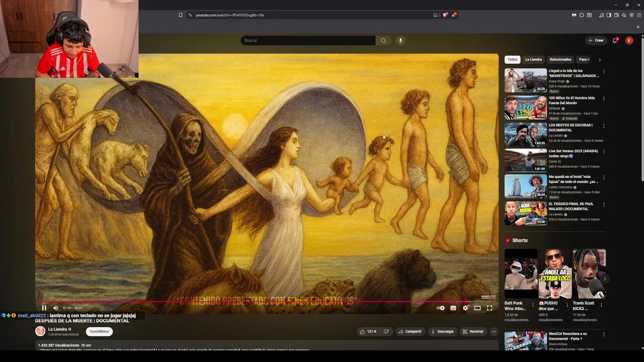This screenshot has width=644, height=362.
Task: Toggle the autoplay switch in the player
Action: [441, 308]
